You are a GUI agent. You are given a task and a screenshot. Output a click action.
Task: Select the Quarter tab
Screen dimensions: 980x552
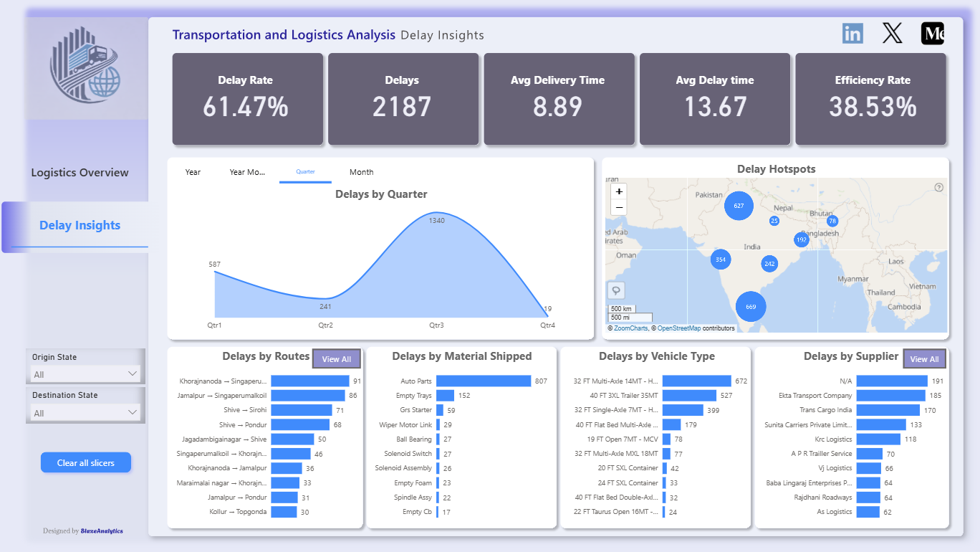(x=305, y=172)
